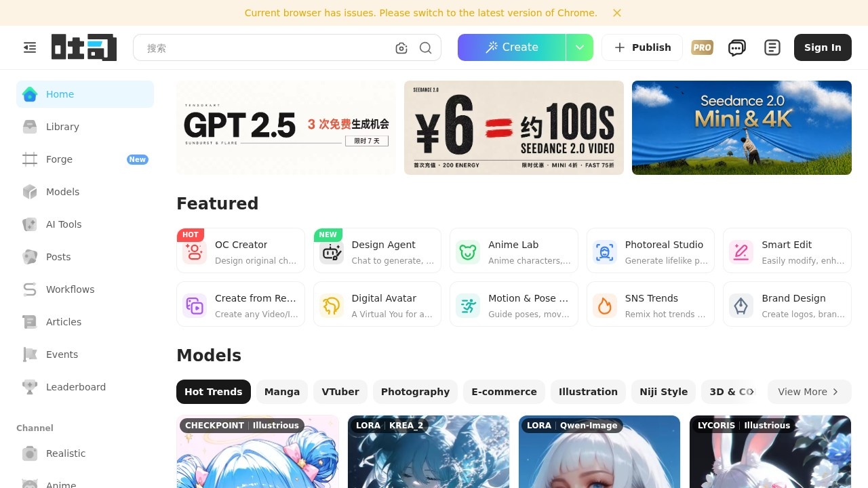Click the Sign In button
The width and height of the screenshot is (868, 488).
click(823, 47)
